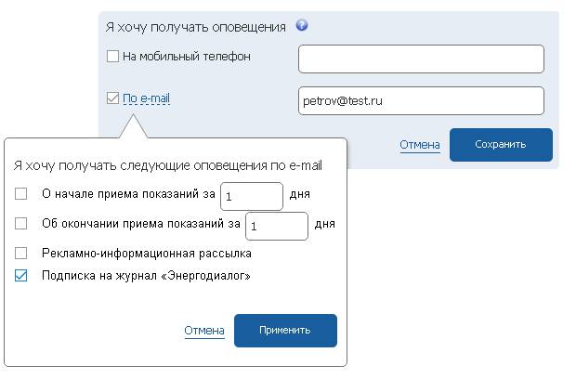Click the label text «Об окончании приема показаний за»
The height and width of the screenshot is (392, 576).
pyautogui.click(x=141, y=223)
